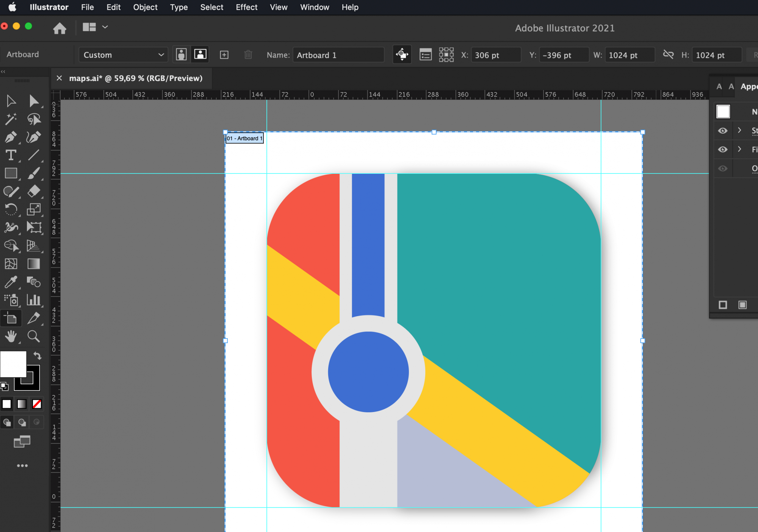Open the Window menu

click(x=315, y=7)
